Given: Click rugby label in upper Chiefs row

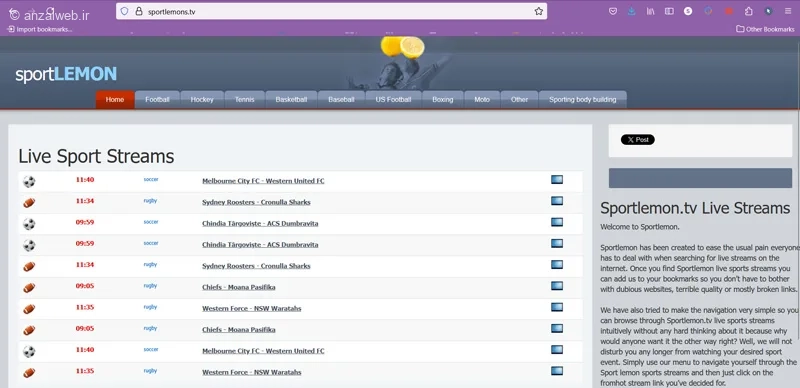Looking at the screenshot, I should (x=150, y=285).
